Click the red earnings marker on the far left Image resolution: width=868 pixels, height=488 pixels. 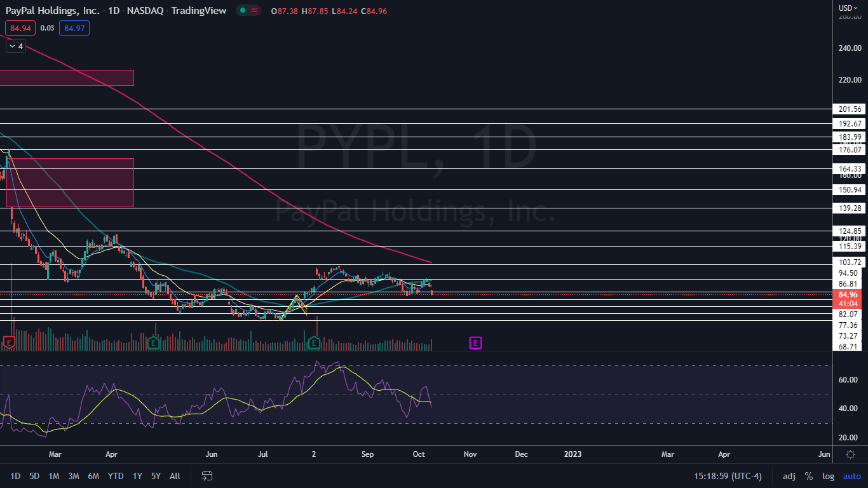click(9, 343)
